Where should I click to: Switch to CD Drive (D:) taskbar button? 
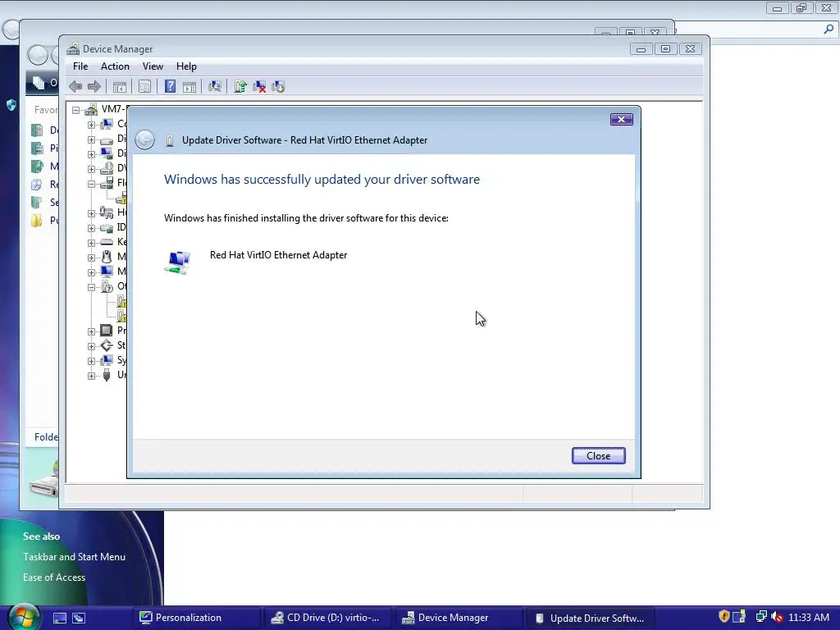tap(327, 618)
